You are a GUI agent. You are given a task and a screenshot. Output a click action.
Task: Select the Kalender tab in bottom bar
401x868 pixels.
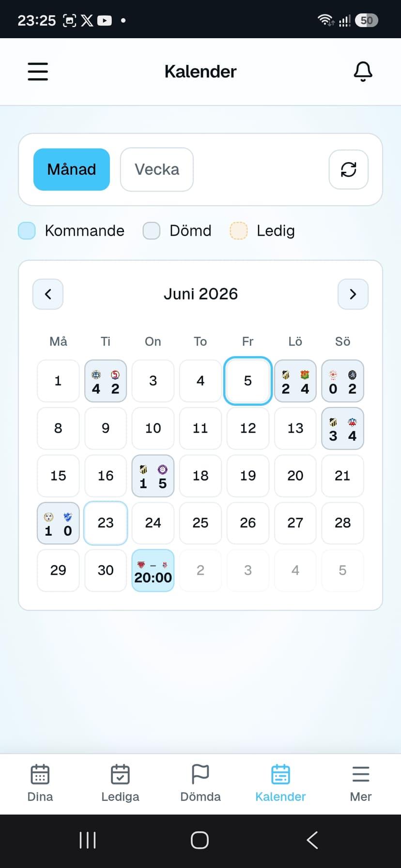point(280,783)
